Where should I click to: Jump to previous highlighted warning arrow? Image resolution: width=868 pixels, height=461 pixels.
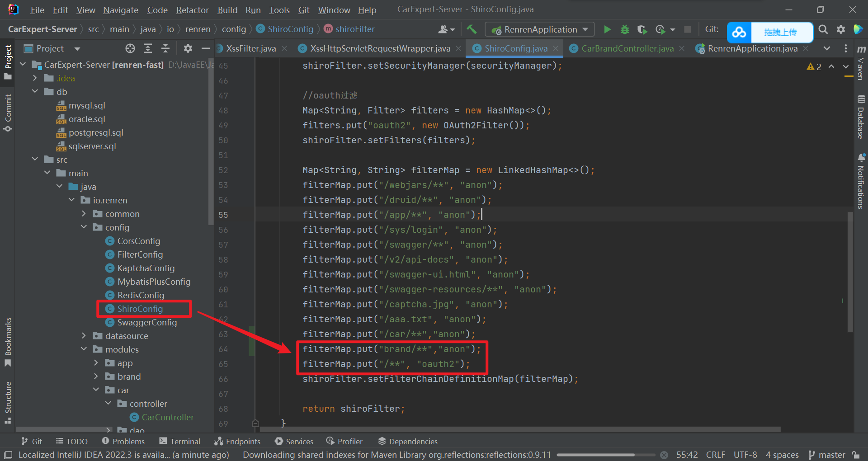[x=831, y=66]
